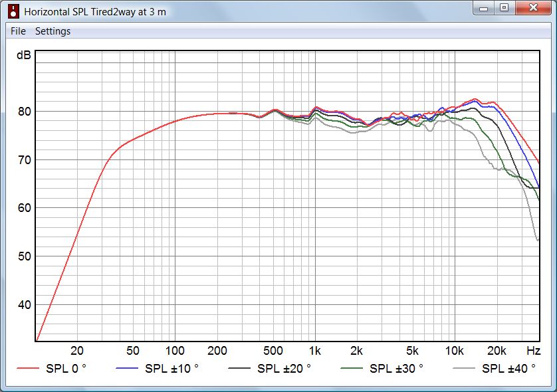Click the 1k label on frequency axis

click(x=315, y=351)
